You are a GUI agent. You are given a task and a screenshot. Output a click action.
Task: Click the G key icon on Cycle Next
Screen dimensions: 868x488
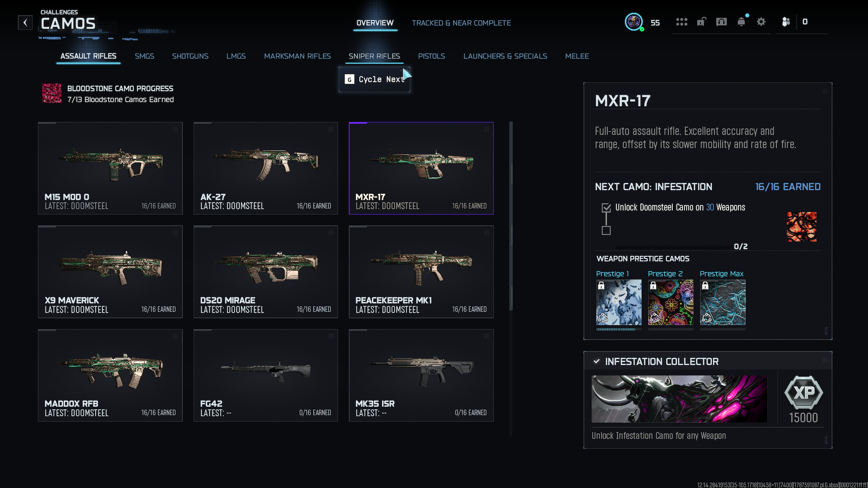pos(349,80)
